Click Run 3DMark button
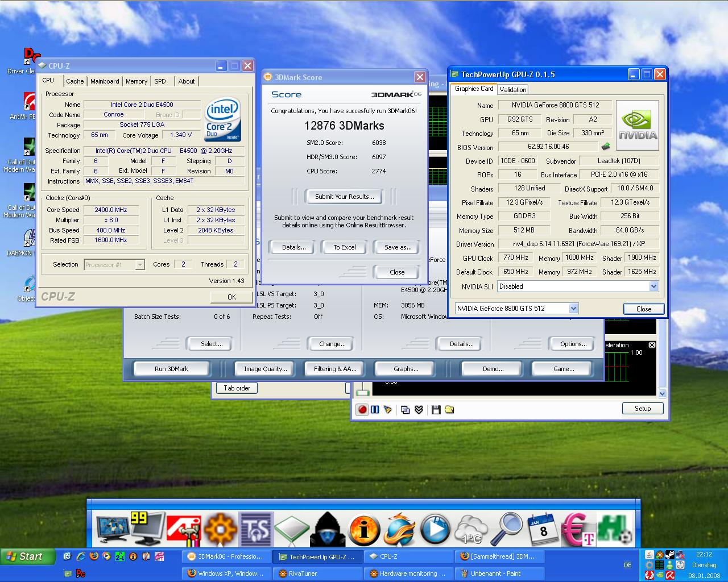728x582 pixels. click(x=172, y=369)
